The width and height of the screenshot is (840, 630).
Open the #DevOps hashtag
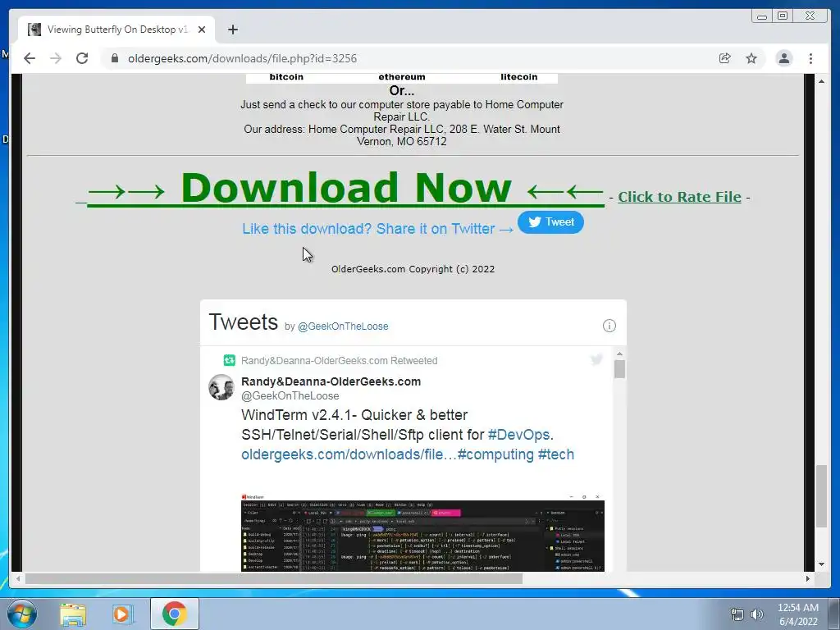pyautogui.click(x=518, y=435)
